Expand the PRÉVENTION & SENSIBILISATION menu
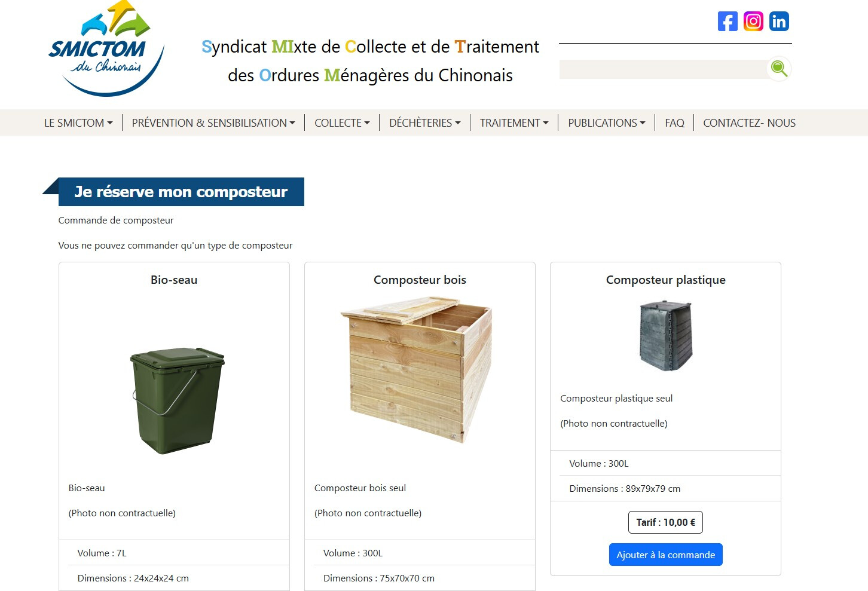The image size is (868, 591). pyautogui.click(x=213, y=123)
